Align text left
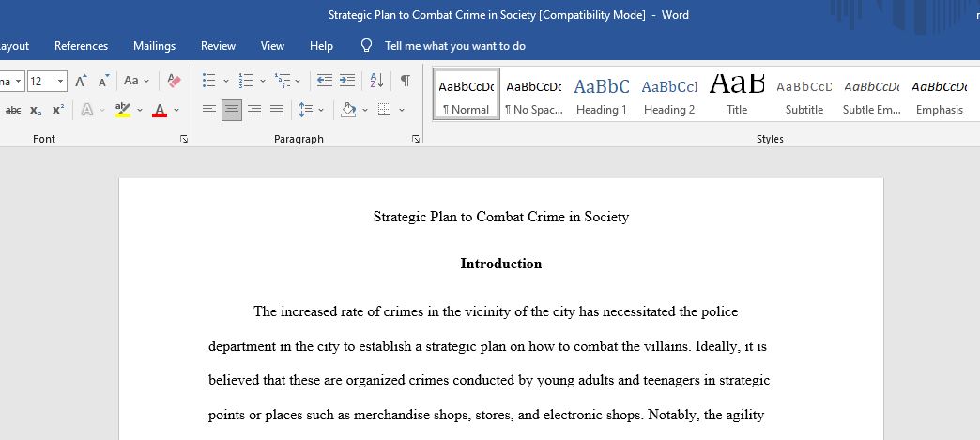Image resolution: width=980 pixels, height=440 pixels. coord(209,111)
